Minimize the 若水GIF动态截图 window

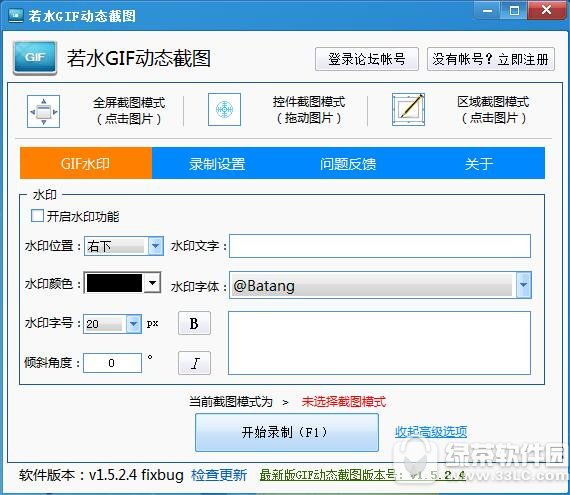(487, 11)
